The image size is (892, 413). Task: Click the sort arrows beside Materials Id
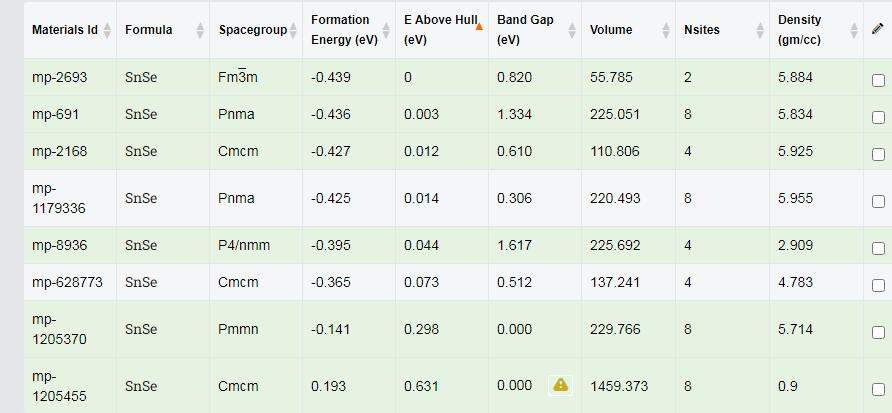(108, 30)
